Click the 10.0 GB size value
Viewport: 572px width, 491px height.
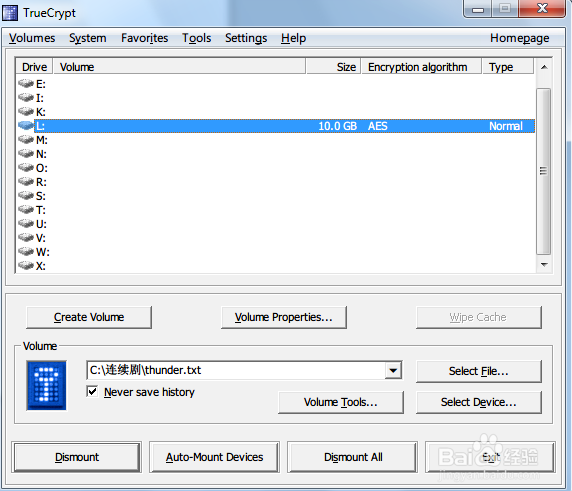point(337,126)
